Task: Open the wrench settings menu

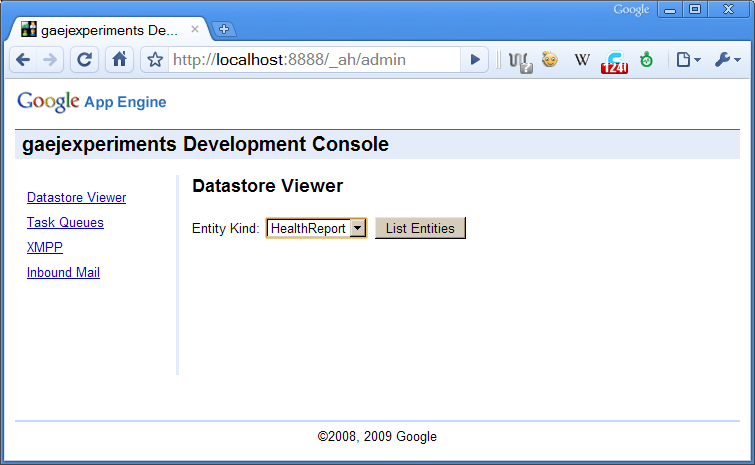Action: (x=727, y=60)
